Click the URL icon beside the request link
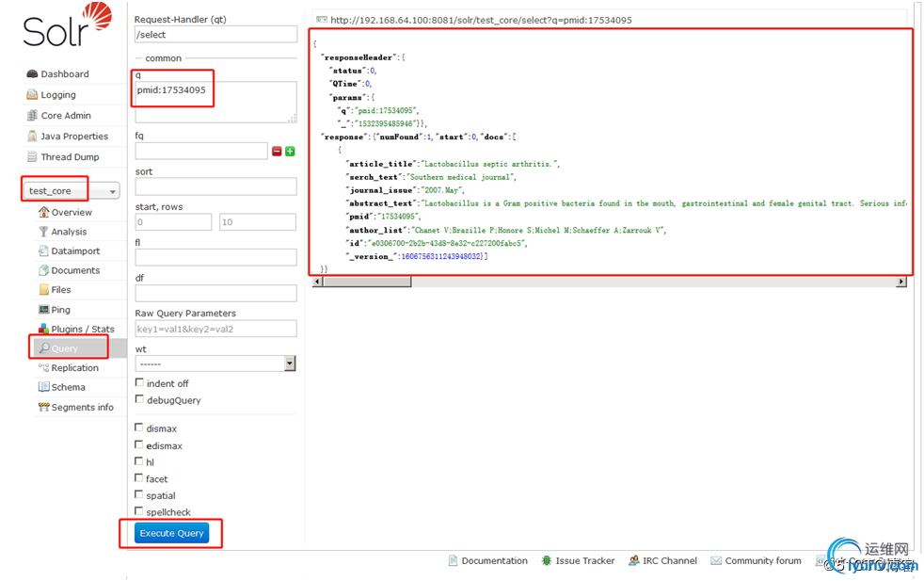Image resolution: width=924 pixels, height=581 pixels. tap(321, 20)
